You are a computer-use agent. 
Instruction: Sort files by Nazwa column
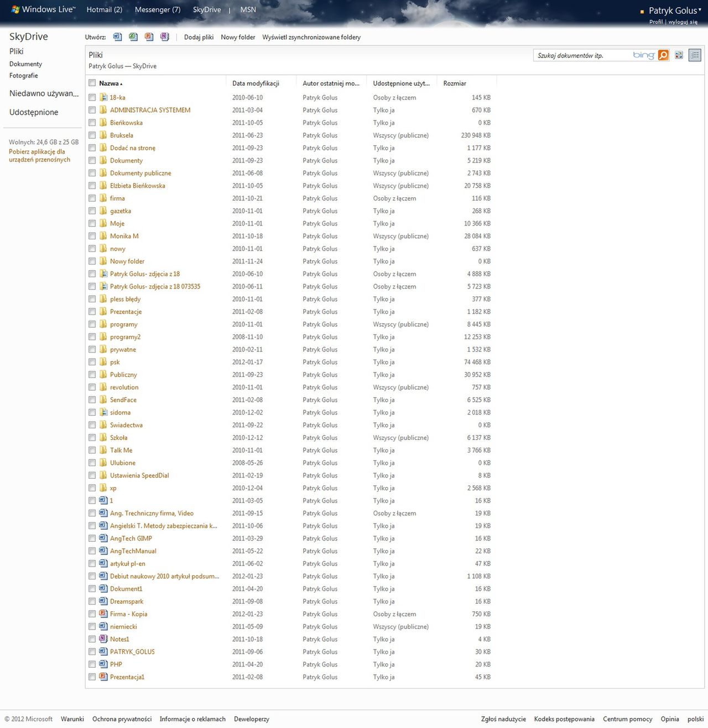pyautogui.click(x=111, y=83)
